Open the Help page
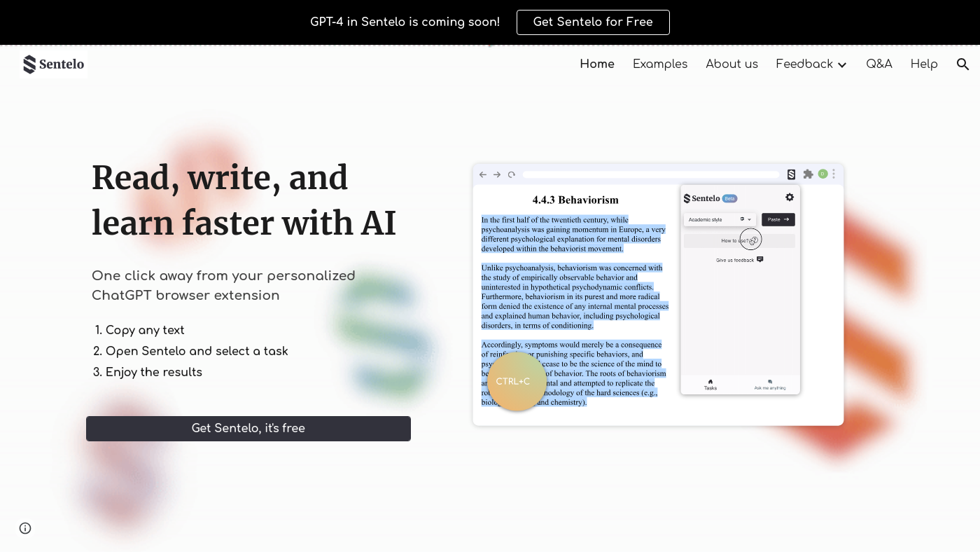 pyautogui.click(x=924, y=64)
